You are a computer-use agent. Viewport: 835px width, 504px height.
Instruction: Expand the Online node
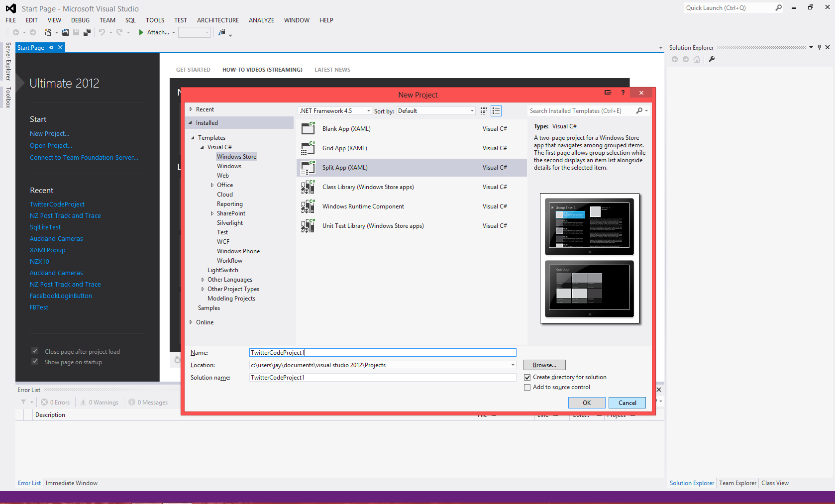tap(191, 322)
